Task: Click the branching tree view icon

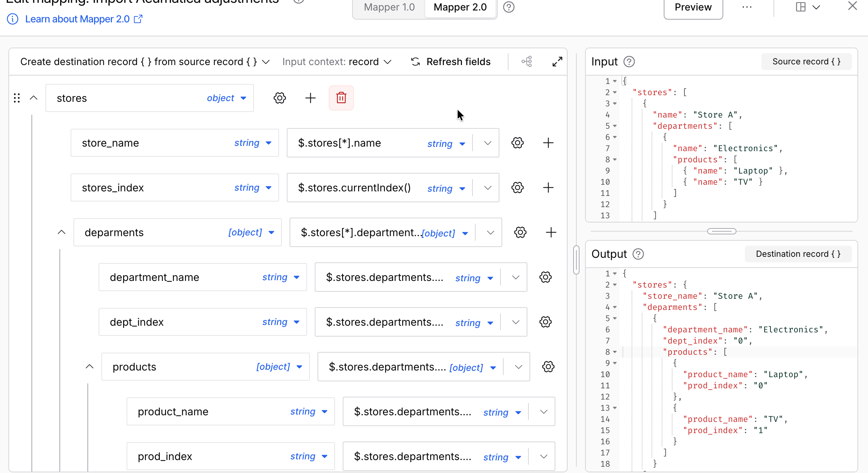Action: click(x=527, y=62)
